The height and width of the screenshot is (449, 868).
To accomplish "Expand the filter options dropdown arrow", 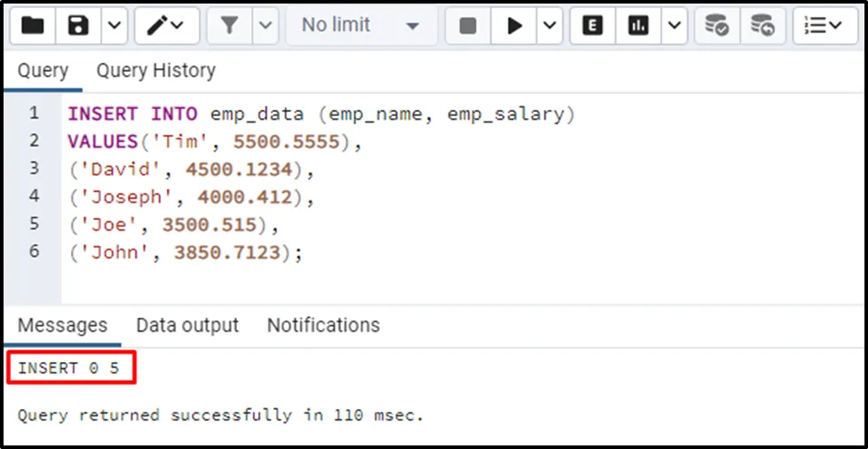I will pos(264,26).
